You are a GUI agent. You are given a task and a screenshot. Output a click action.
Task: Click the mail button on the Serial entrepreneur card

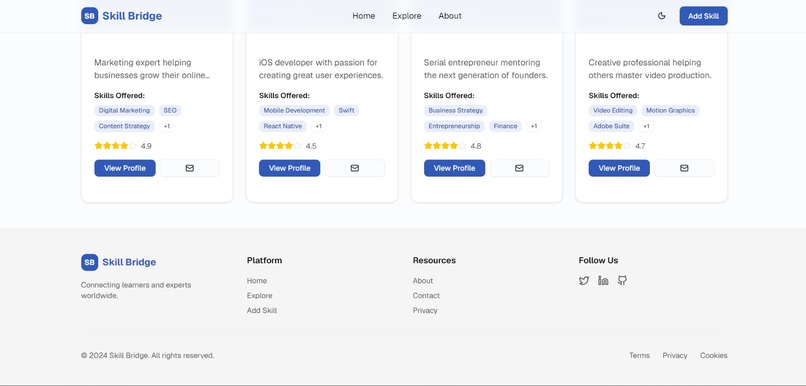(x=519, y=168)
